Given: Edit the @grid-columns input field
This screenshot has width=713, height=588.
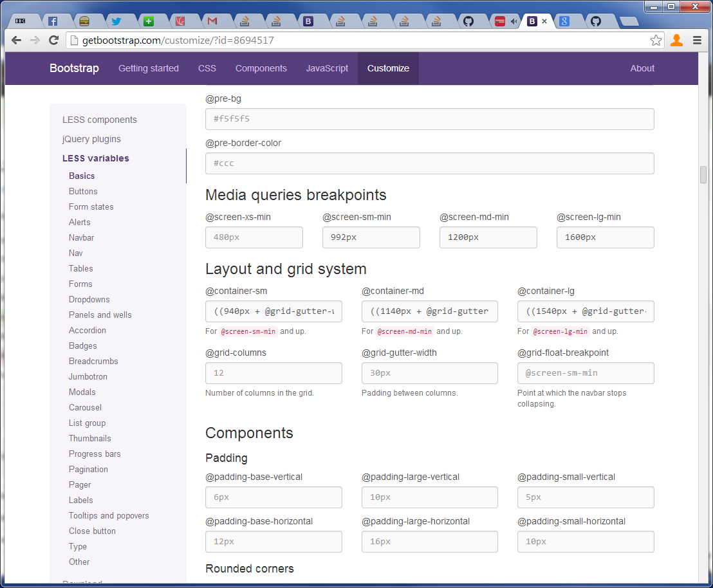Looking at the screenshot, I should (273, 373).
